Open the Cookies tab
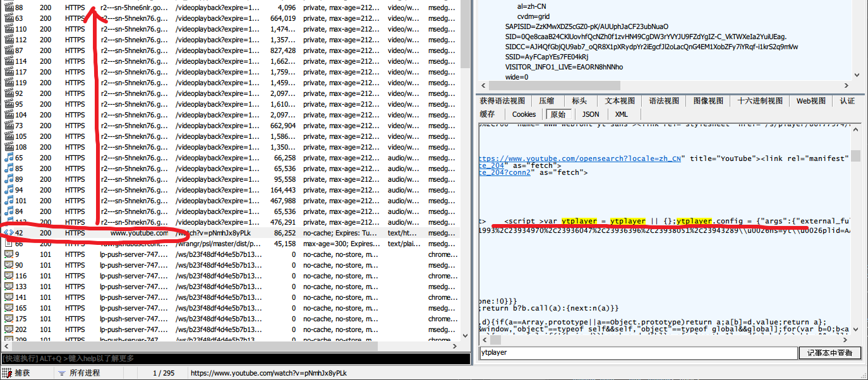 524,114
